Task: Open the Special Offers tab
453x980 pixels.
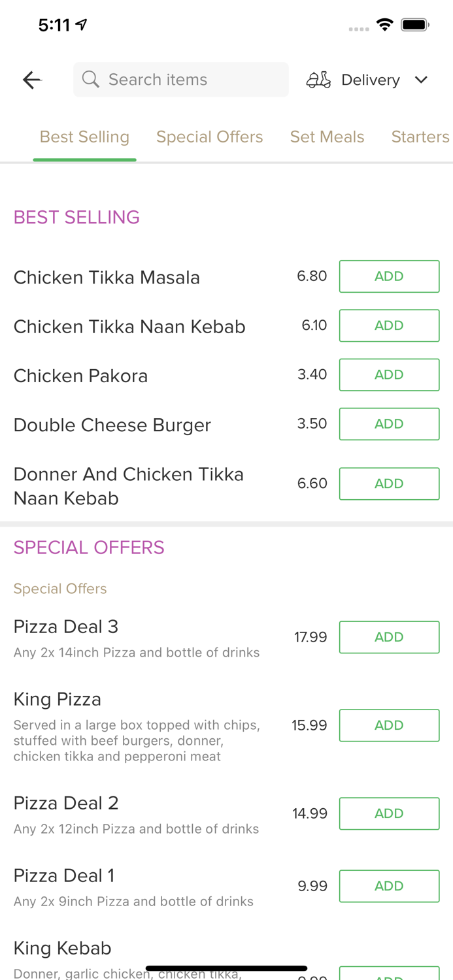Action: coord(209,137)
